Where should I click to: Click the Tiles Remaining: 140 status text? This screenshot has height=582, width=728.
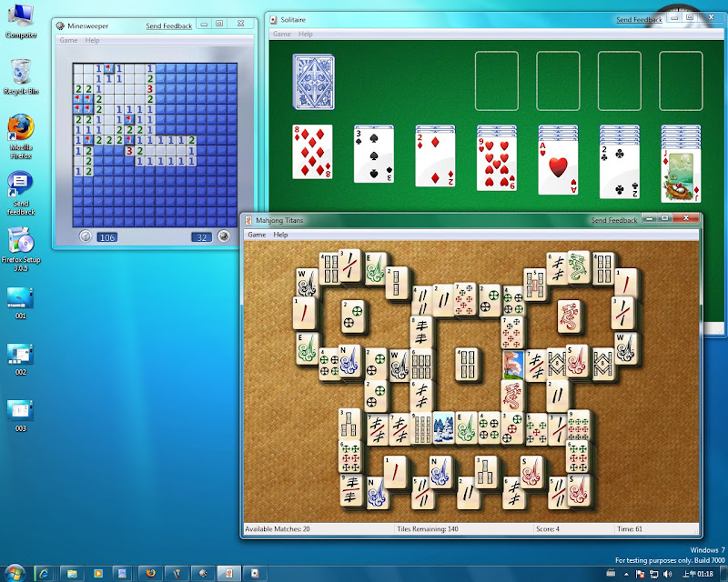tap(428, 529)
